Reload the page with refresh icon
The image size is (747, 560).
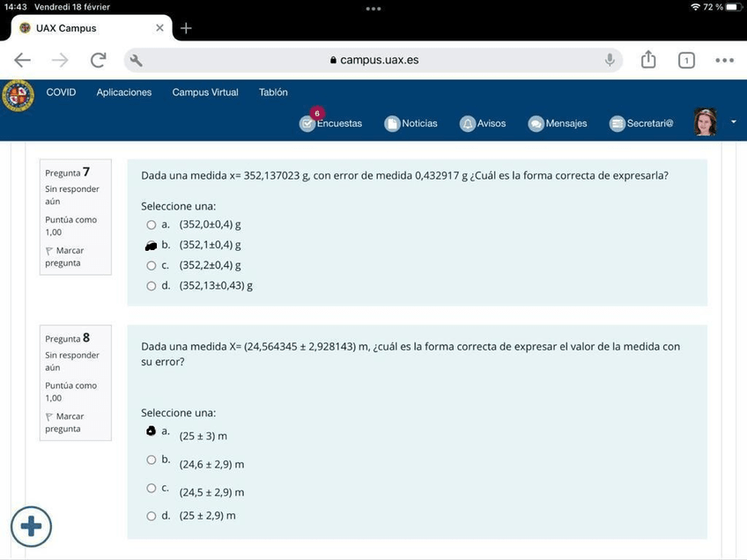point(98,60)
